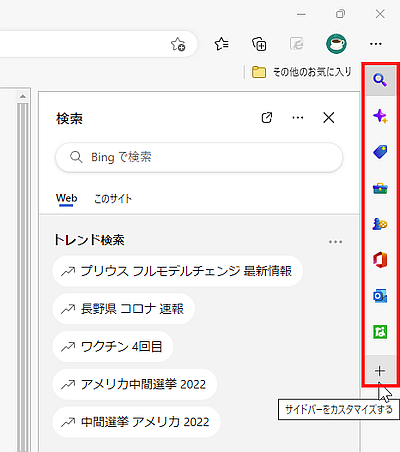Search trend 中間選挙 アメリカ 2022
Screen dimensions: 400x452
point(136,422)
